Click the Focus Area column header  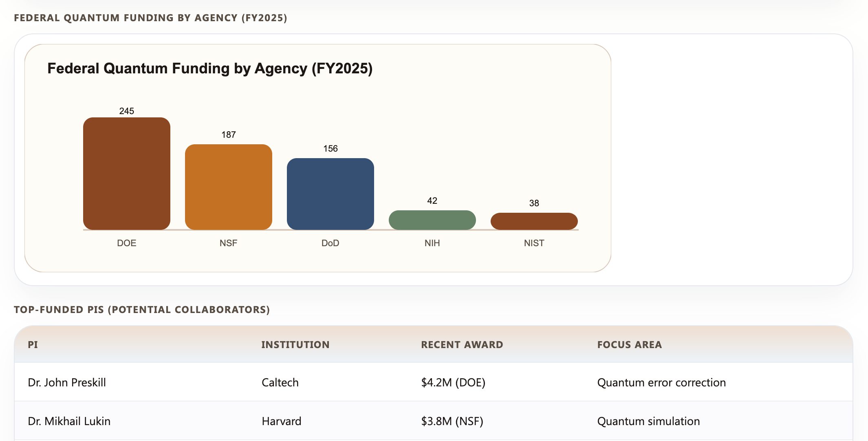pyautogui.click(x=629, y=344)
